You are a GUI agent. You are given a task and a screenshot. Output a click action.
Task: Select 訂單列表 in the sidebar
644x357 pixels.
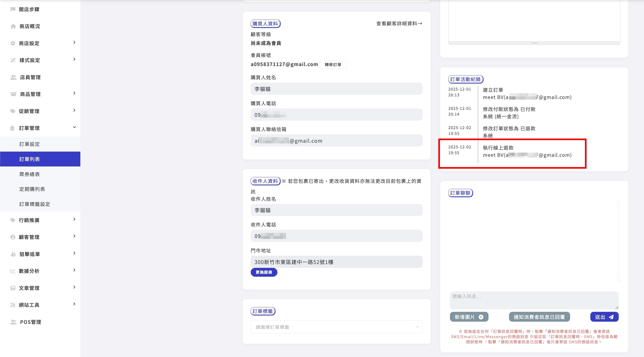click(x=40, y=159)
